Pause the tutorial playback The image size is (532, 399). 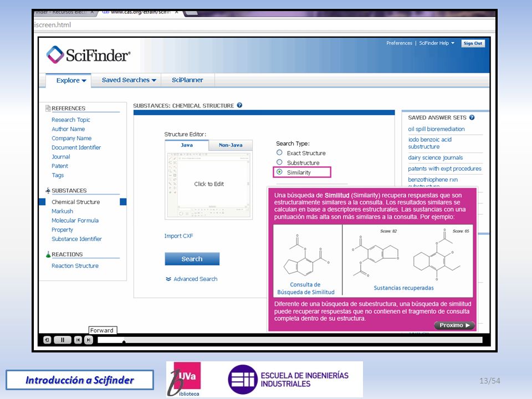click(63, 340)
